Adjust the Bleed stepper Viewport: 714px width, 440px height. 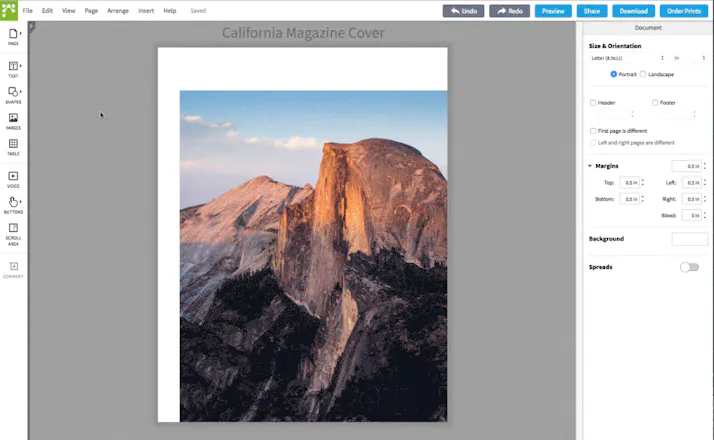pos(705,215)
